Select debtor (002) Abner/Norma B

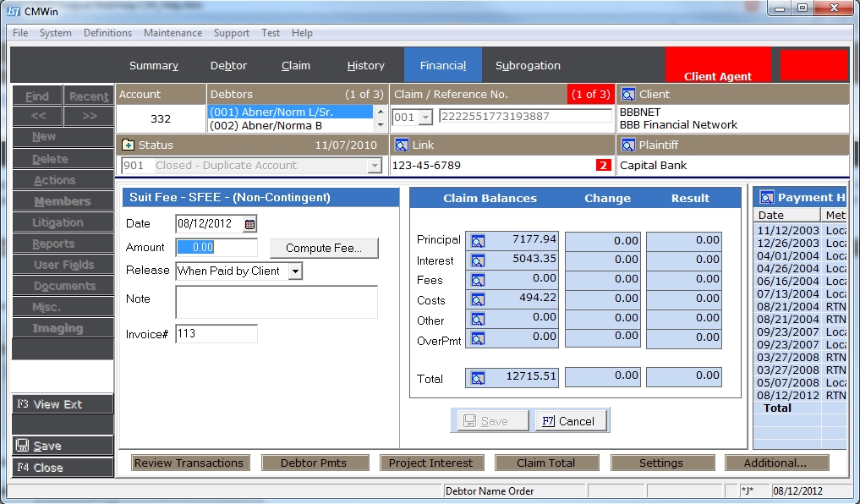291,126
